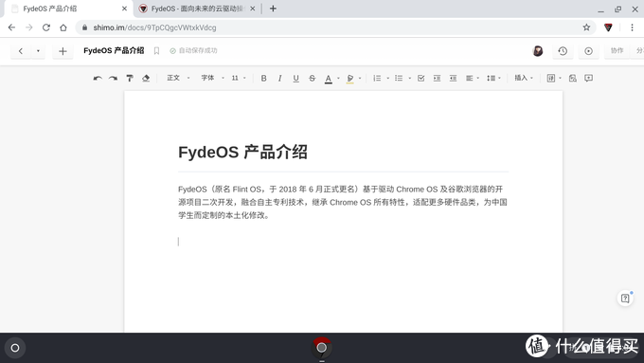The width and height of the screenshot is (644, 363).
Task: Expand bulleted list style options
Action: tap(409, 78)
